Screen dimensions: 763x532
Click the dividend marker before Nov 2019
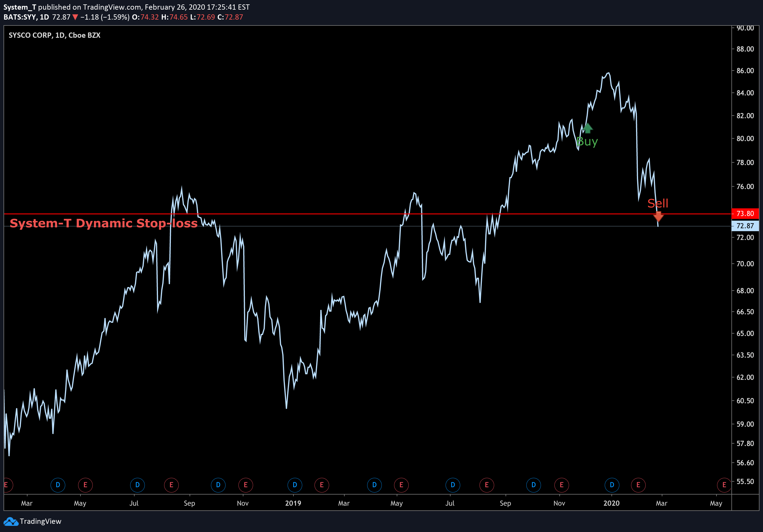pyautogui.click(x=534, y=485)
